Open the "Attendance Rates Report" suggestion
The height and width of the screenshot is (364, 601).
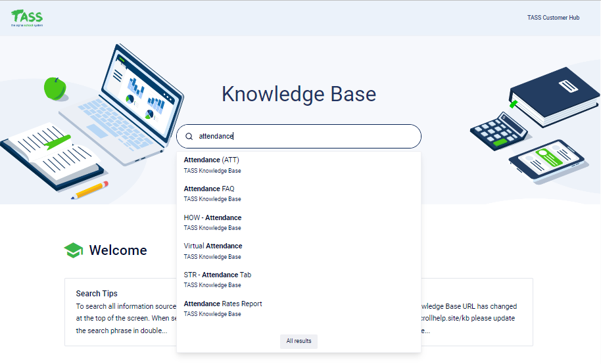pyautogui.click(x=223, y=304)
